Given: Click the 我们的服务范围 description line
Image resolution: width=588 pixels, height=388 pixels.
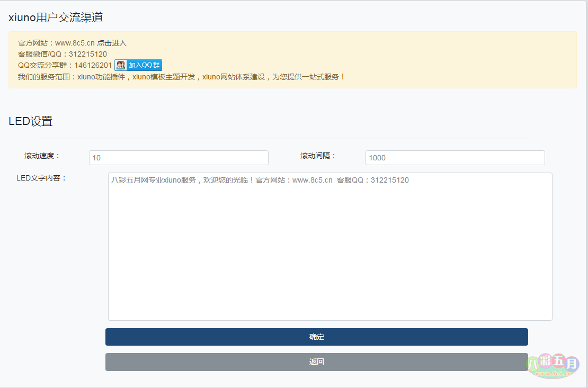Looking at the screenshot, I should [182, 77].
